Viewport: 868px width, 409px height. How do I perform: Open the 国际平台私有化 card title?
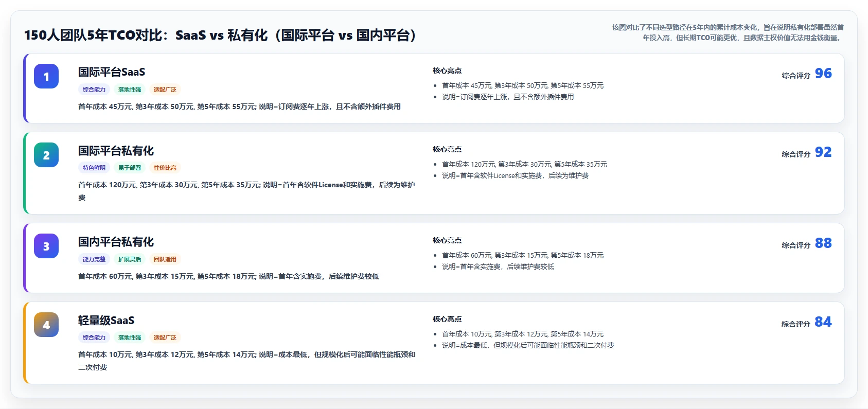pos(116,151)
